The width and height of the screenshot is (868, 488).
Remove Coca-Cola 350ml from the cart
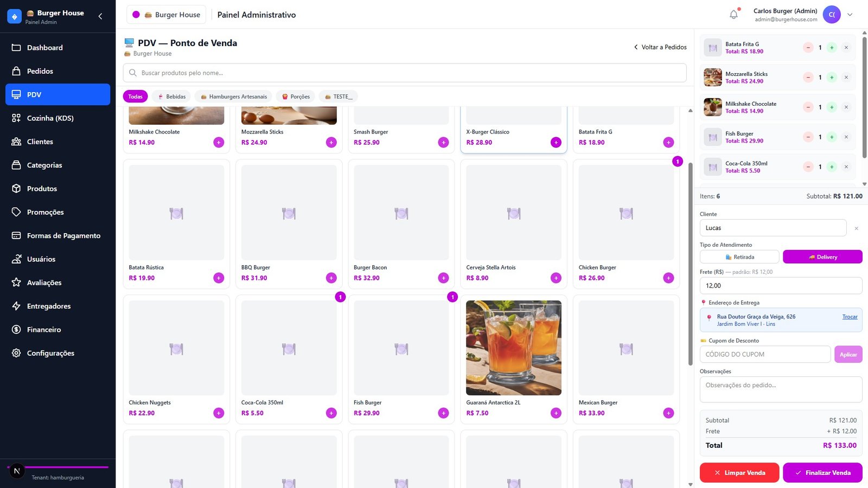[x=846, y=167]
